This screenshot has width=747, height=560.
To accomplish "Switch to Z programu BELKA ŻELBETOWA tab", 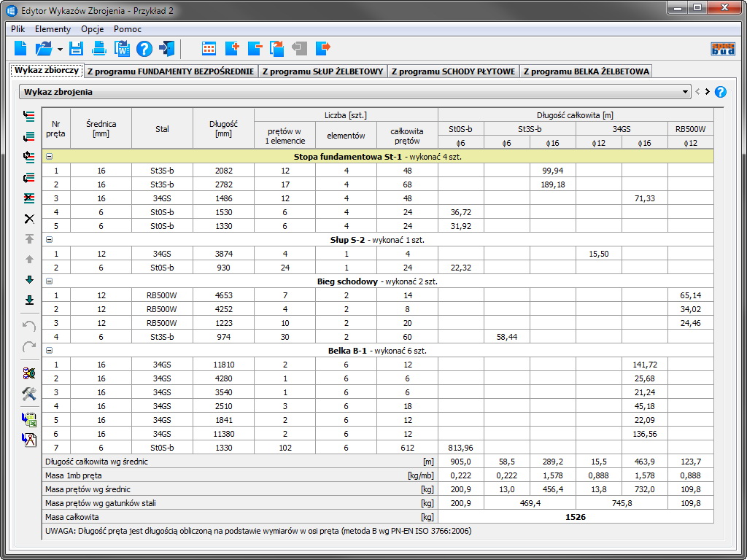I will click(586, 71).
